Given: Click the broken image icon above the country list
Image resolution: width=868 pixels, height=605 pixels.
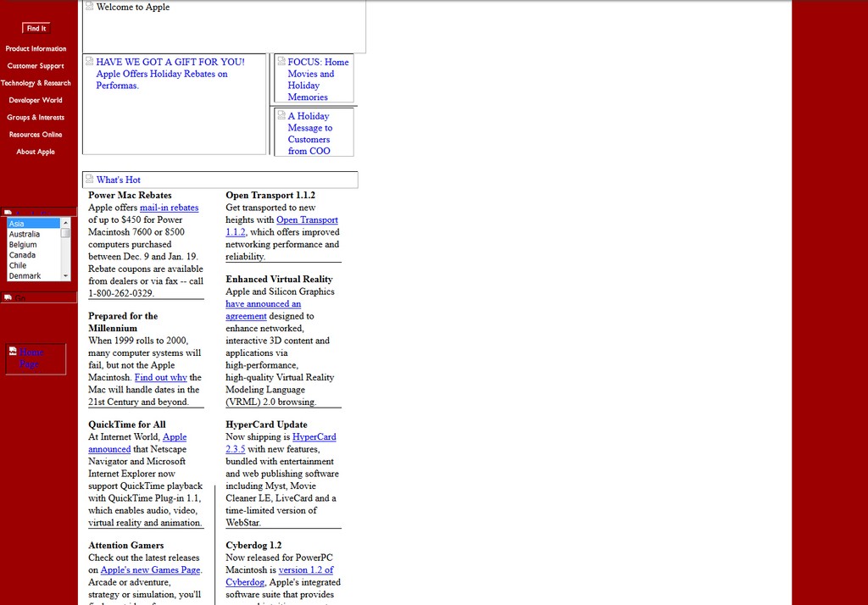Looking at the screenshot, I should tap(8, 213).
